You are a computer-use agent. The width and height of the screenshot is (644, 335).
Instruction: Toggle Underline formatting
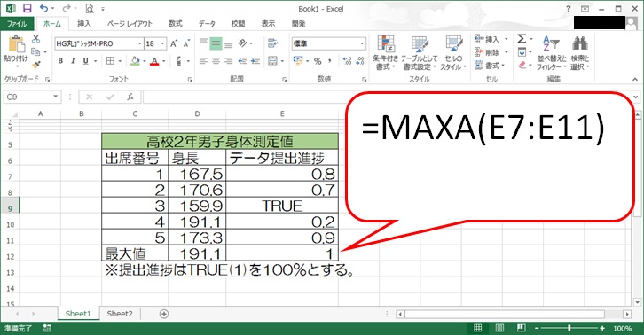pos(85,61)
